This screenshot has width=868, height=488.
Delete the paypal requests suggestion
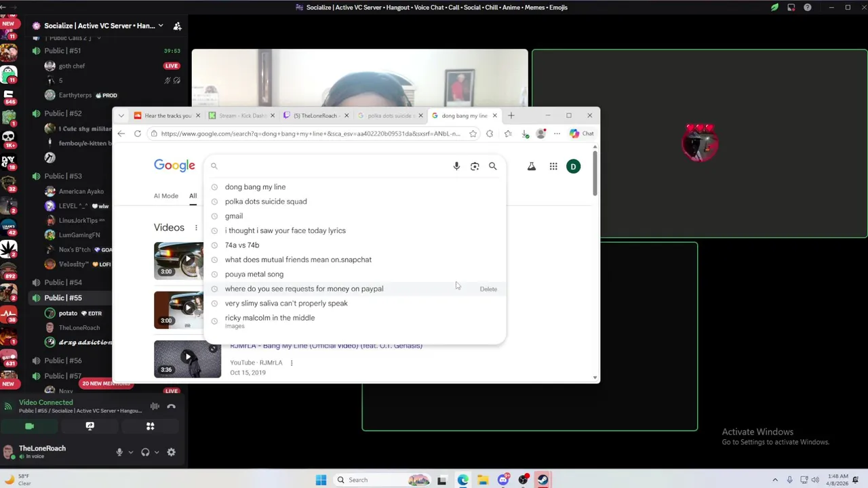click(488, 289)
